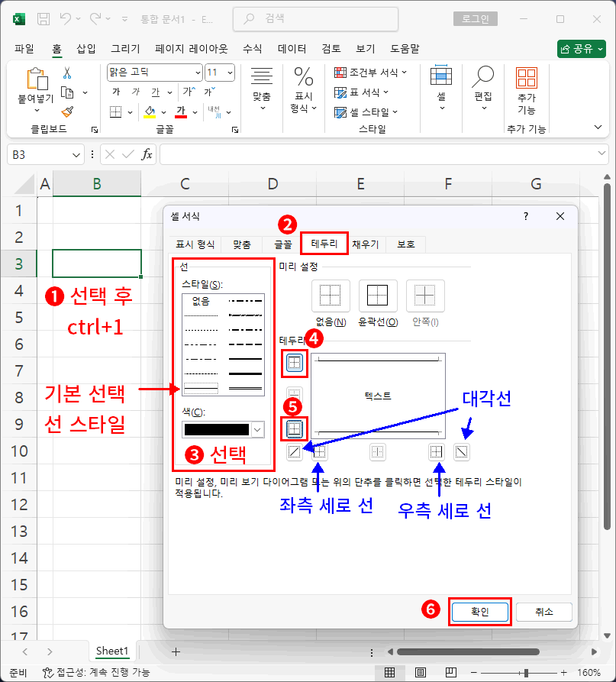Viewport: 616px width, 682px height.
Task: Open the 글꼴 tab in dialog
Action: (x=283, y=244)
